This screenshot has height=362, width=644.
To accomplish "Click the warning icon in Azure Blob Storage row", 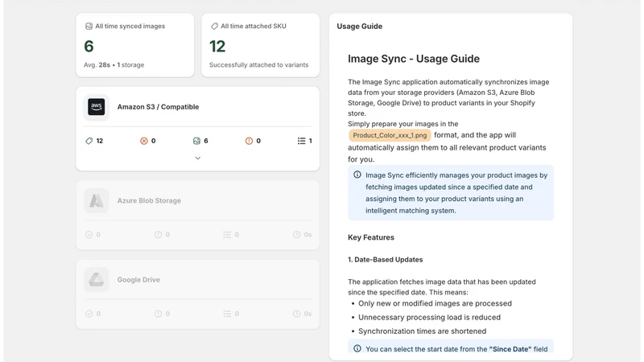I will coord(158,235).
